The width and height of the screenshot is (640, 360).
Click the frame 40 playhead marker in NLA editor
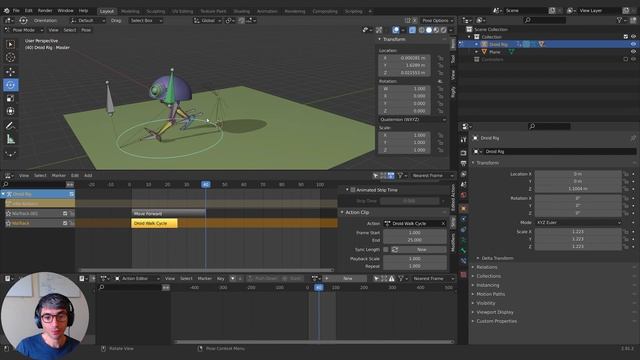pyautogui.click(x=206, y=184)
